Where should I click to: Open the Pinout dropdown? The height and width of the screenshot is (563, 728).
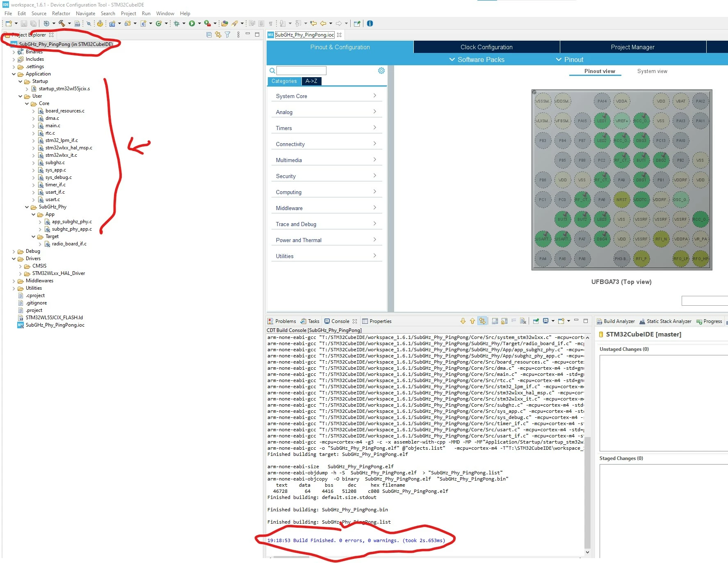[569, 60]
